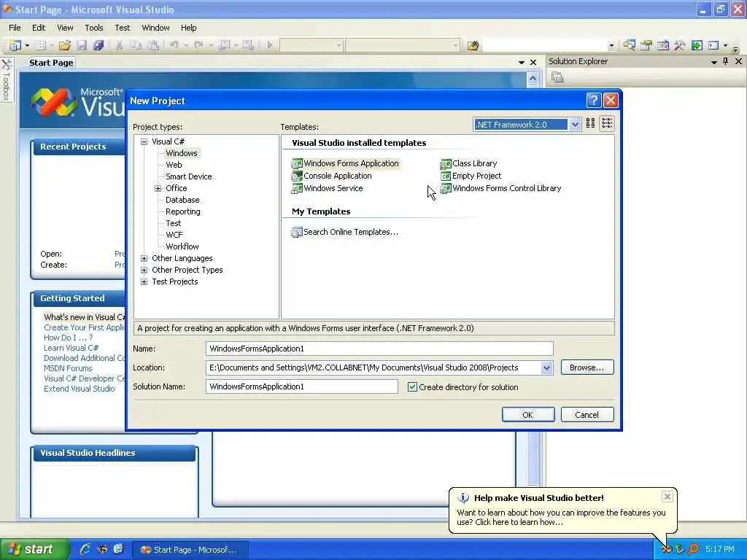
Task: Select Web under Visual C#
Action: (174, 165)
